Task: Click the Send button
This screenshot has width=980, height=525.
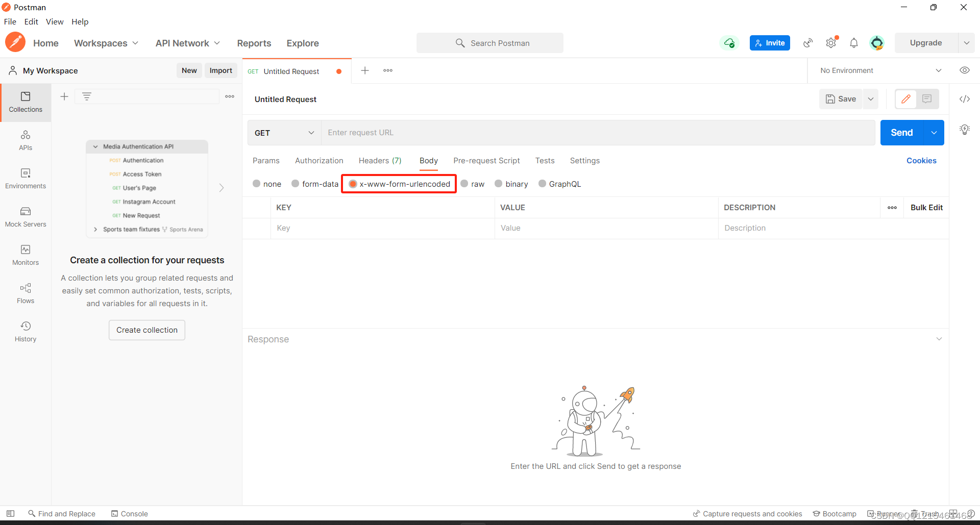Action: pyautogui.click(x=902, y=133)
